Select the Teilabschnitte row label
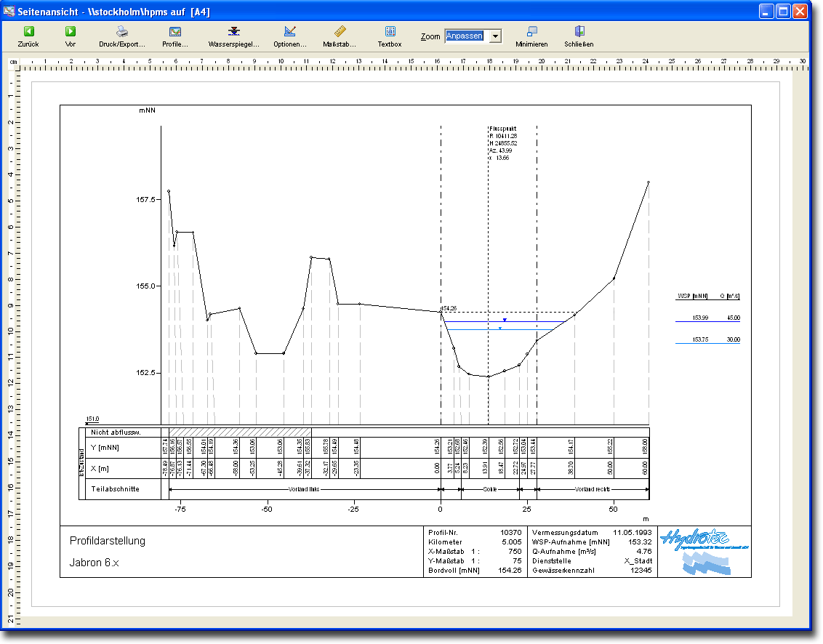The height and width of the screenshot is (644, 823). coord(116,489)
